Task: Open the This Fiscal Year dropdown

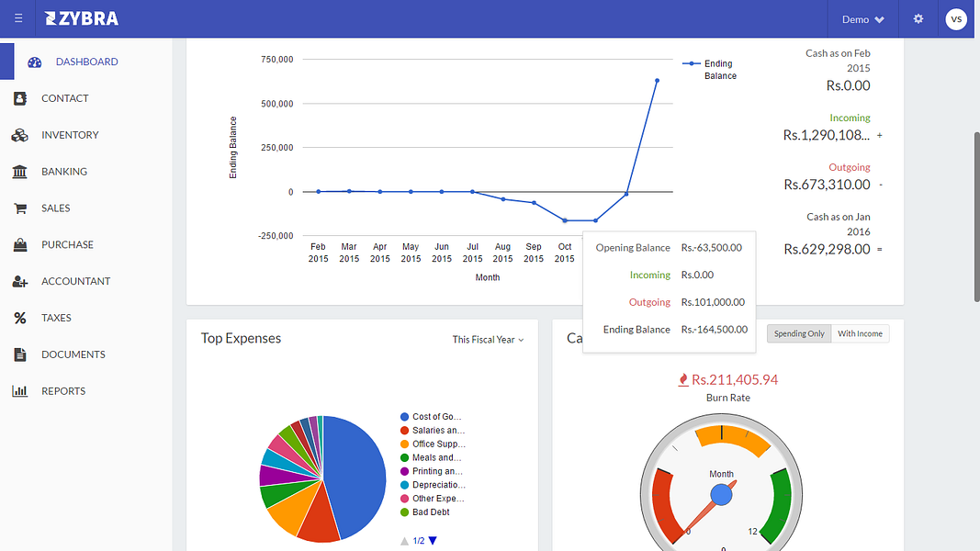Action: tap(488, 339)
